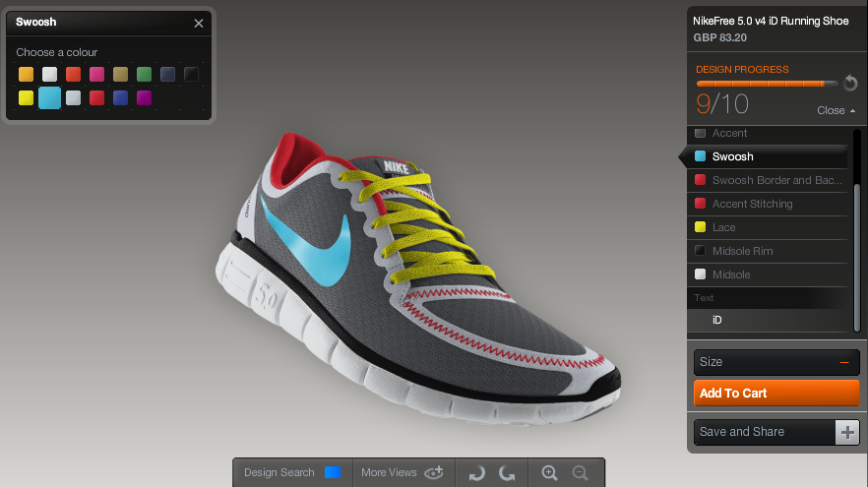Viewport: 868px width, 487px height.
Task: Expand the Size selector
Action: point(843,362)
